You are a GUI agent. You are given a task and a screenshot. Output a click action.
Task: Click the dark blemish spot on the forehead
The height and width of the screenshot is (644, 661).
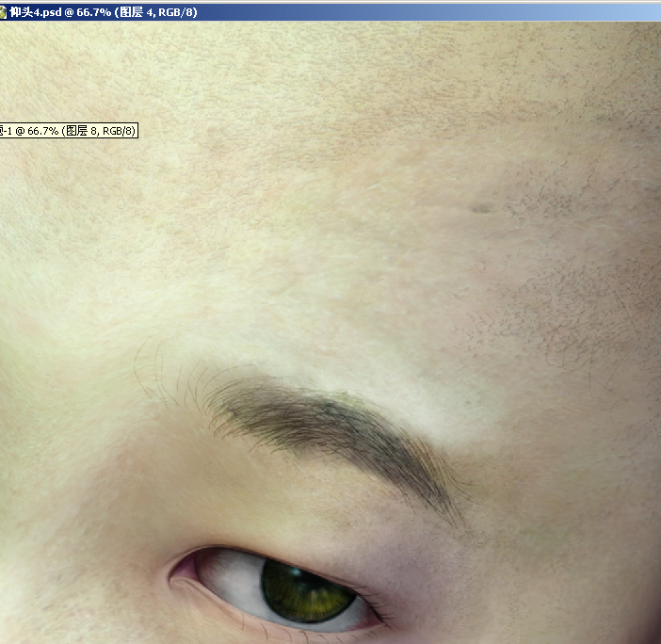[481, 207]
